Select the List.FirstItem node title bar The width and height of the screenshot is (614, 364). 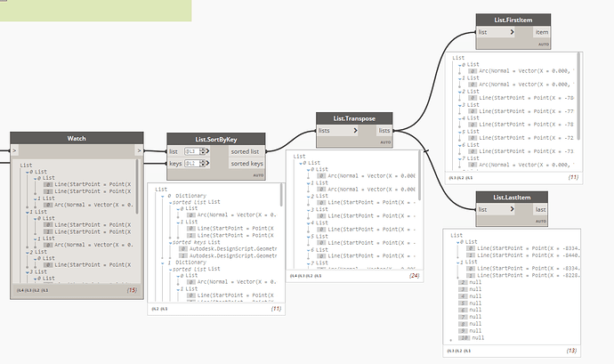(x=513, y=20)
